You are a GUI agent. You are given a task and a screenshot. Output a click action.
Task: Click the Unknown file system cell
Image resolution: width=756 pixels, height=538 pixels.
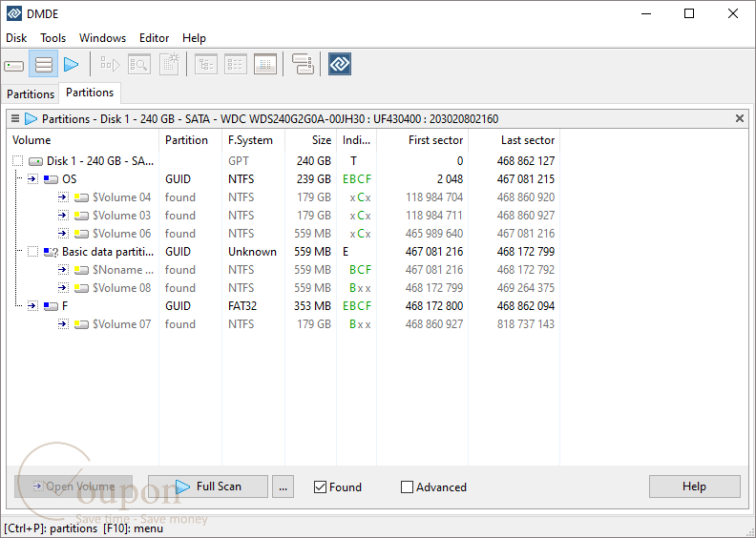(x=252, y=252)
